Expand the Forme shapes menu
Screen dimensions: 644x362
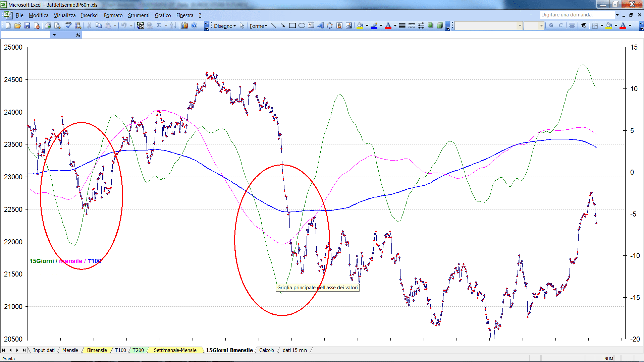pyautogui.click(x=258, y=26)
